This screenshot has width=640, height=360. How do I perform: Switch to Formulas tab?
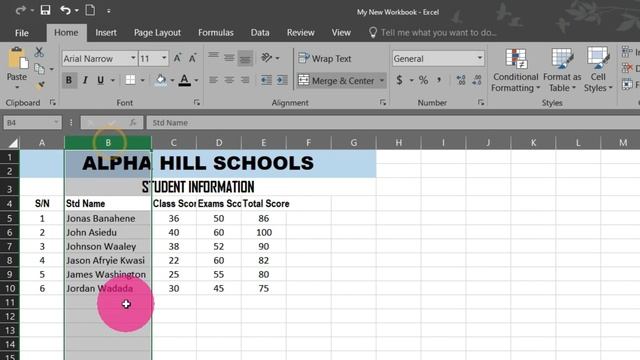click(x=216, y=33)
